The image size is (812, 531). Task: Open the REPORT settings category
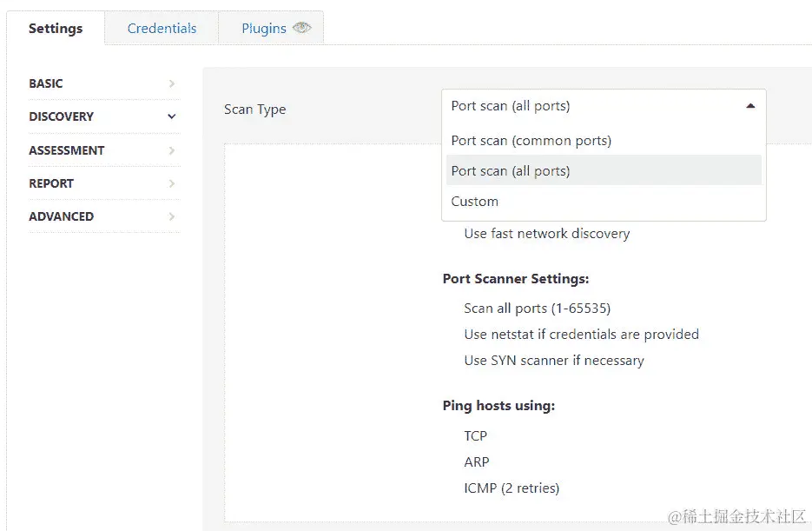point(51,183)
